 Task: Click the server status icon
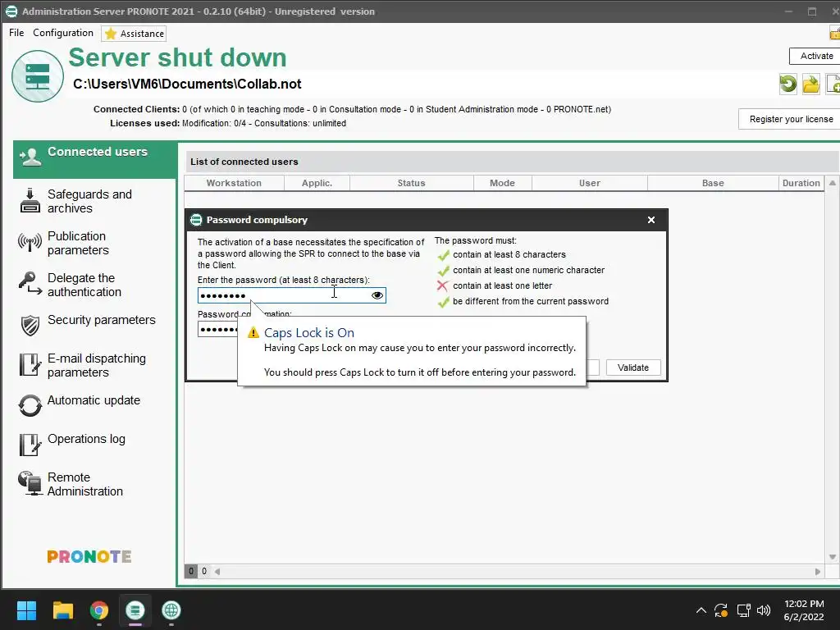tap(38, 76)
